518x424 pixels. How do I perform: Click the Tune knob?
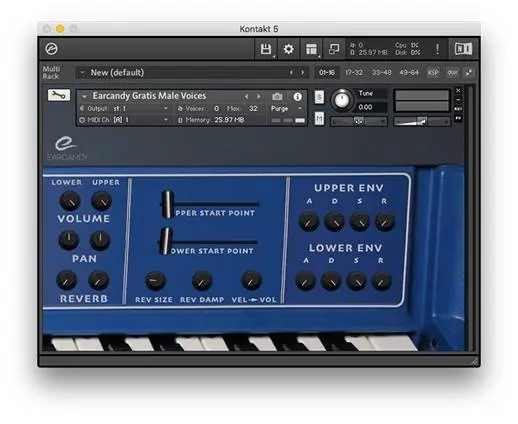click(x=342, y=99)
